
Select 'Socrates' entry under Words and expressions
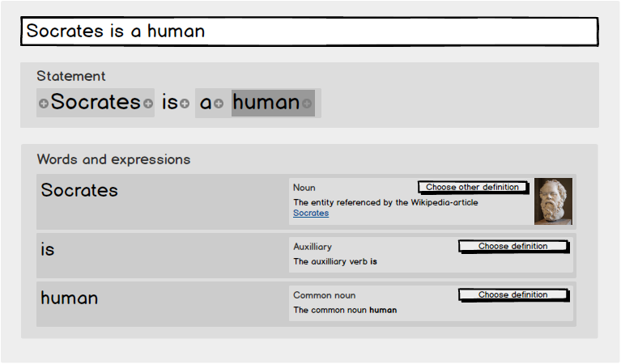79,191
